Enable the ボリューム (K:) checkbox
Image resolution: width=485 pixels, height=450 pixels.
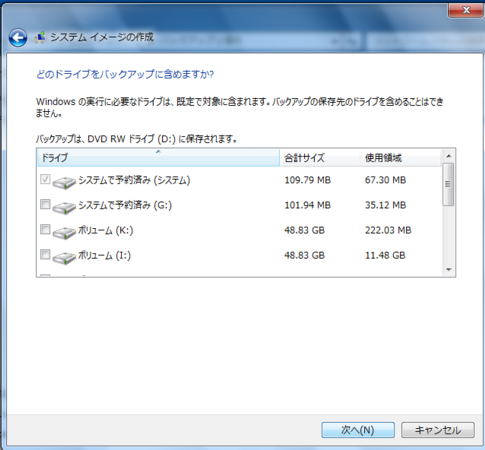click(45, 229)
